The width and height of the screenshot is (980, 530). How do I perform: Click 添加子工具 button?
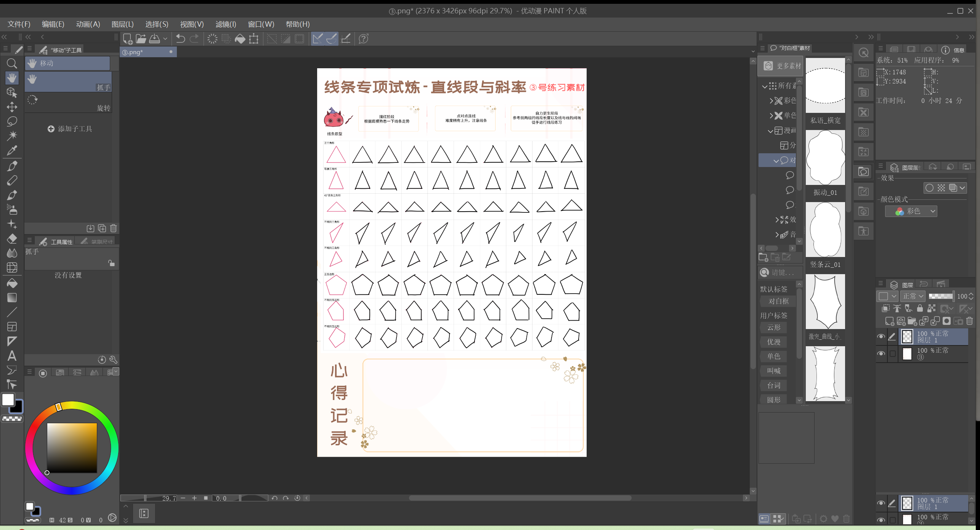[70, 129]
